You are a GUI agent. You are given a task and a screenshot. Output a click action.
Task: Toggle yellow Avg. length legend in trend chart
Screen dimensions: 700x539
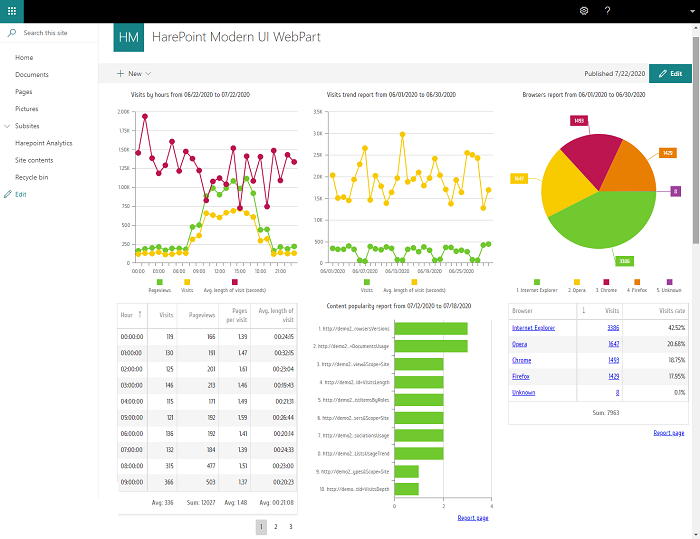(x=414, y=282)
